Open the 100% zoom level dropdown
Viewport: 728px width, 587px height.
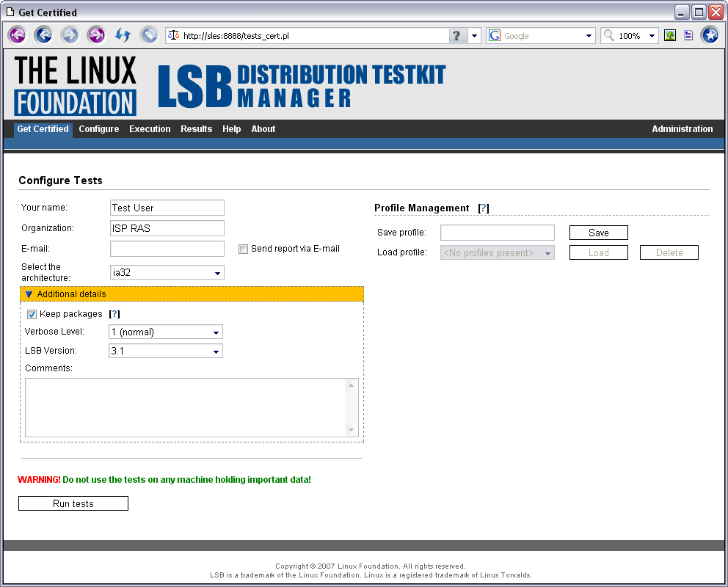pos(652,36)
